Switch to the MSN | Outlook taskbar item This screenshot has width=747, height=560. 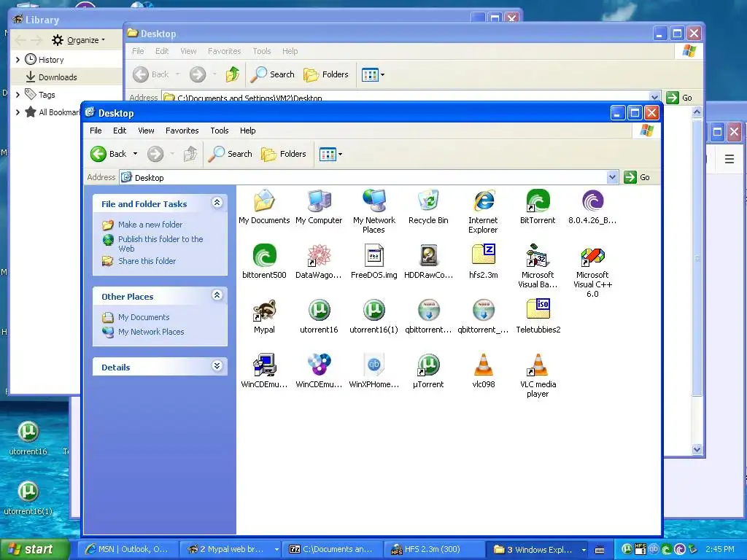click(128, 549)
